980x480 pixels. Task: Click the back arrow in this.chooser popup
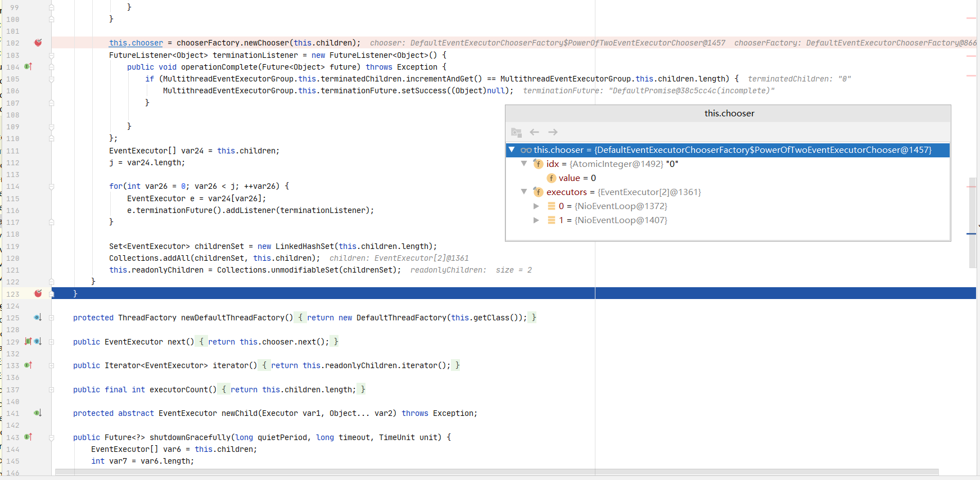534,132
